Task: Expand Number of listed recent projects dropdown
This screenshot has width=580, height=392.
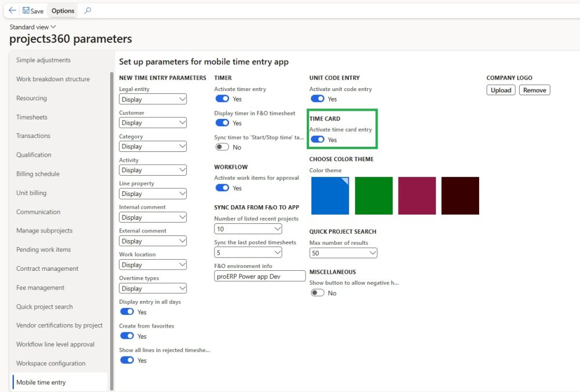Action: [248, 229]
